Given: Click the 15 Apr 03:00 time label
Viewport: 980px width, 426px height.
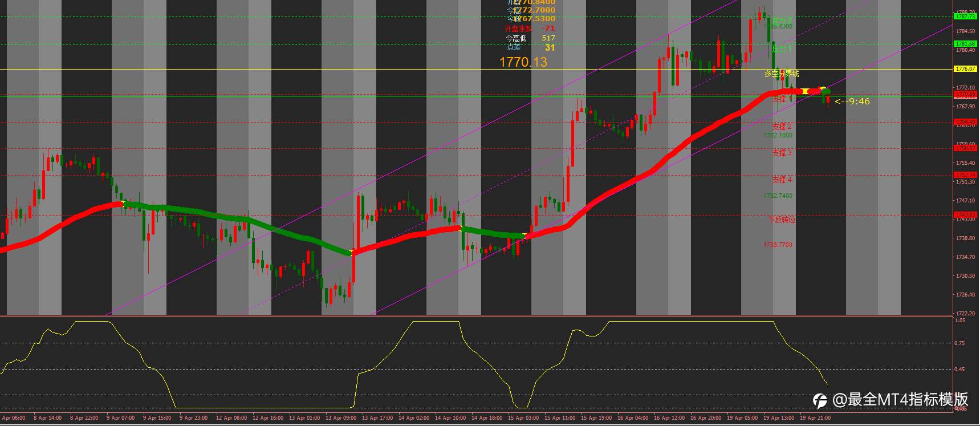Looking at the screenshot, I should pos(524,417).
